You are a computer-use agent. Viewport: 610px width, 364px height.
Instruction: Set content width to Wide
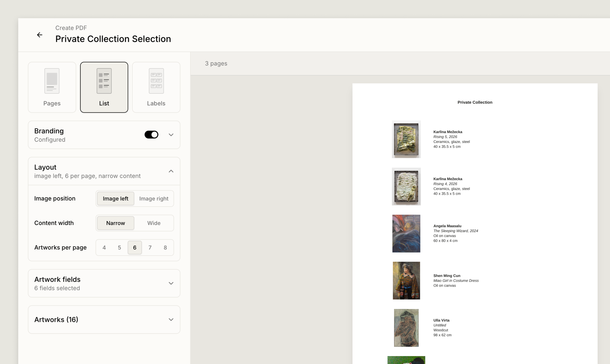pyautogui.click(x=154, y=223)
